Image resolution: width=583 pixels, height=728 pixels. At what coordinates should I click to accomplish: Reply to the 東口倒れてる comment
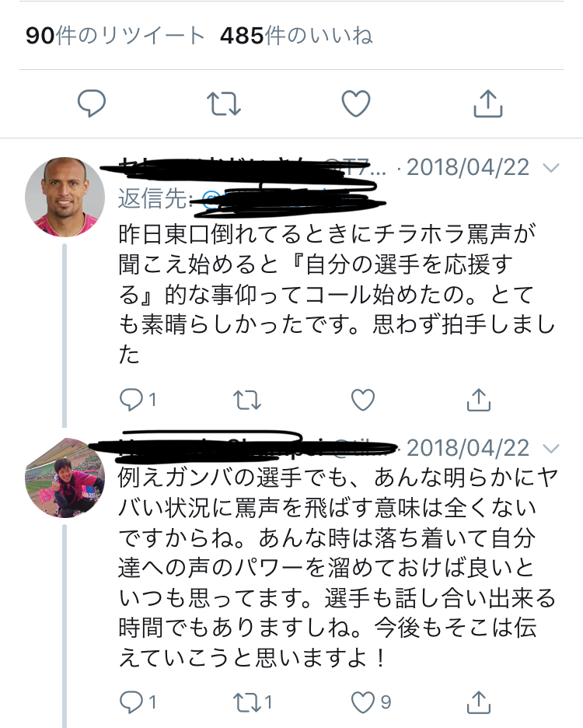(x=130, y=400)
